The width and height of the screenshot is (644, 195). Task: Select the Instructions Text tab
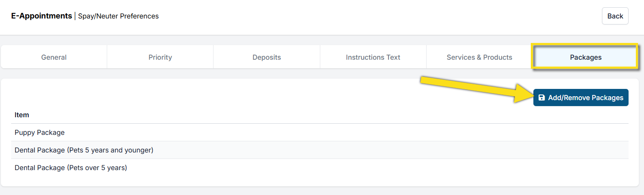[x=373, y=57]
